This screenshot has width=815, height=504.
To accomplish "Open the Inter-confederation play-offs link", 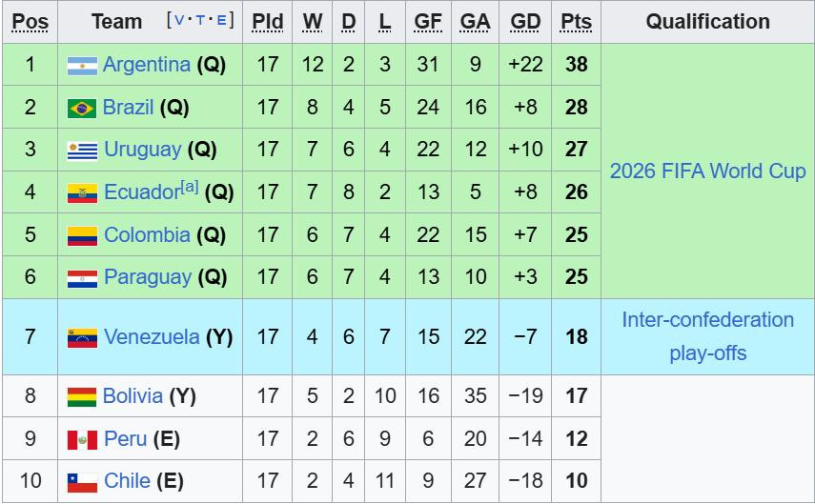I will pos(707,336).
